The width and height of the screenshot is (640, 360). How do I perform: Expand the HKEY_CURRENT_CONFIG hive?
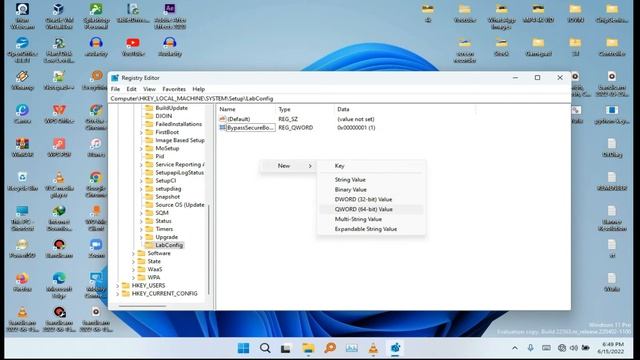point(118,294)
